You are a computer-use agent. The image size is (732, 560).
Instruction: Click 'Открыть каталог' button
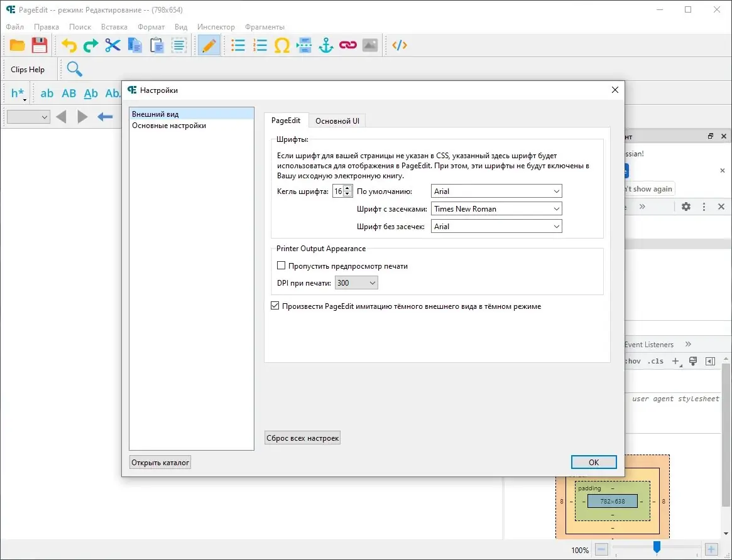point(160,463)
